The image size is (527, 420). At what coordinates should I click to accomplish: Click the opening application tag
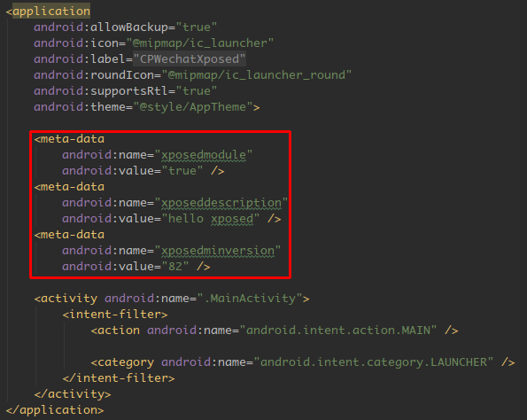(x=49, y=12)
